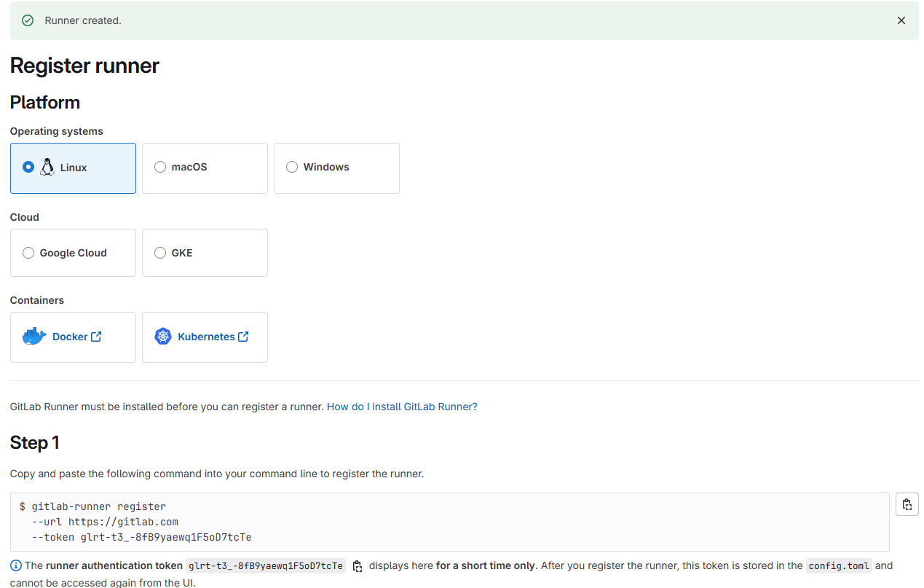Select Windows as the platform
This screenshot has height=588, width=924.
coord(292,167)
